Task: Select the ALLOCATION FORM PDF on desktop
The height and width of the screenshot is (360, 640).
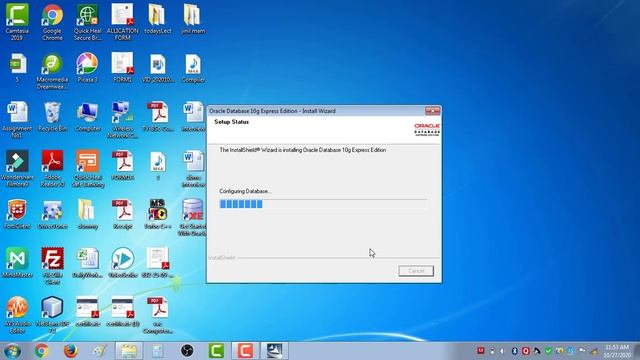Action: 122,22
